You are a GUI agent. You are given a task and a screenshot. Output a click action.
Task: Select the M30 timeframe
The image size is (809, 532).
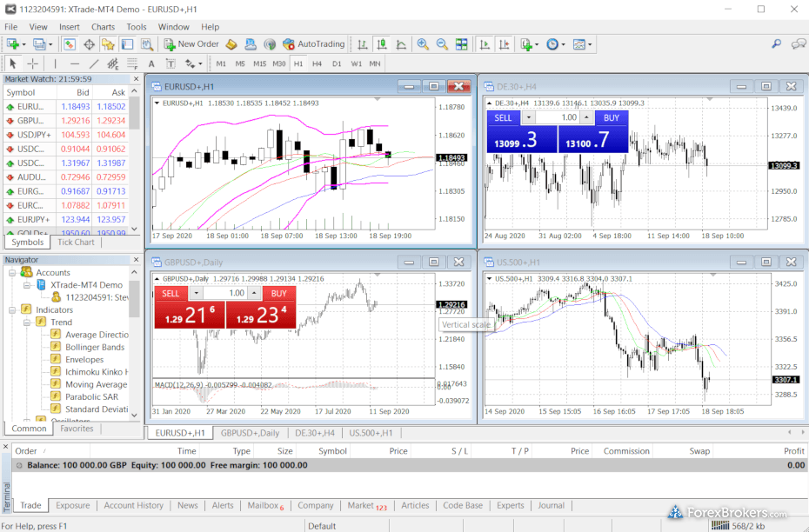click(278, 63)
